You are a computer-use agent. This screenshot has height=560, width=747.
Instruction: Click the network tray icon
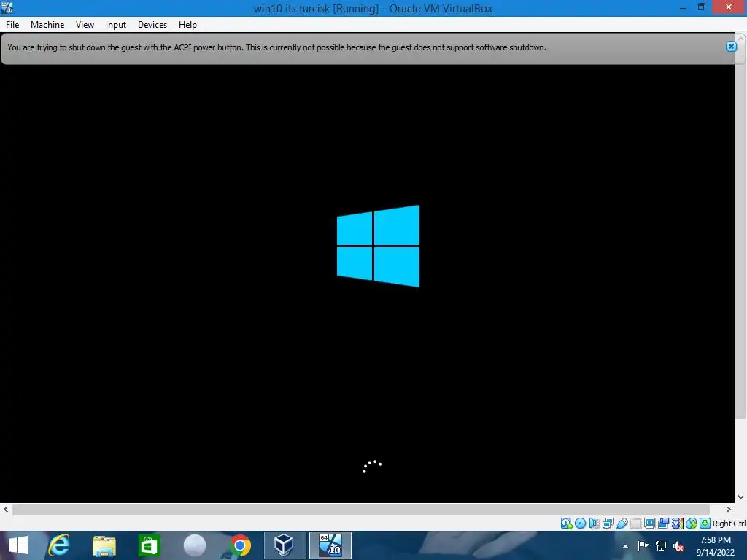click(x=661, y=546)
